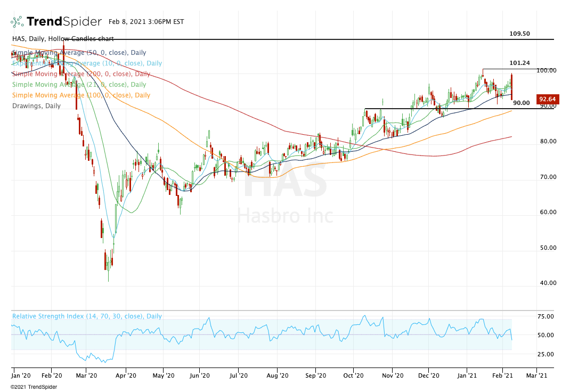This screenshot has width=570, height=392.
Task: Click the TrendSpider logo icon
Action: [17, 22]
